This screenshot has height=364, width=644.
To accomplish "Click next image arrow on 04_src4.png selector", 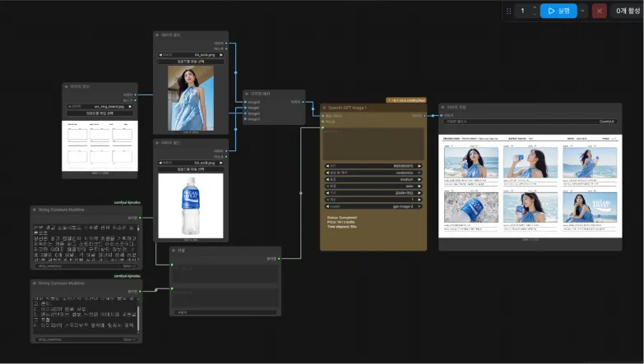I will pyautogui.click(x=221, y=55).
